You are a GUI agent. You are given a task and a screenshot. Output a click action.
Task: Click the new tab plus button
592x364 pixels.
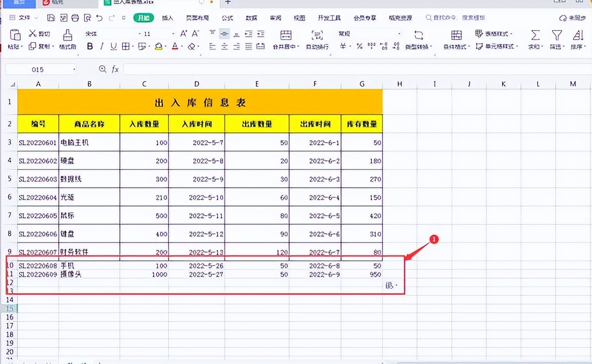[x=228, y=2]
